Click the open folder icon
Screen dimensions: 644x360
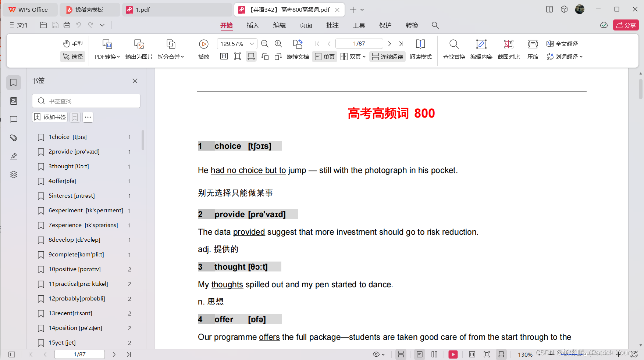43,25
